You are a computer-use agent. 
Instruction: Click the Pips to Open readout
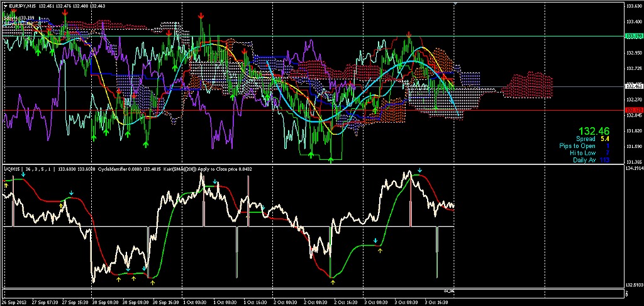point(584,146)
